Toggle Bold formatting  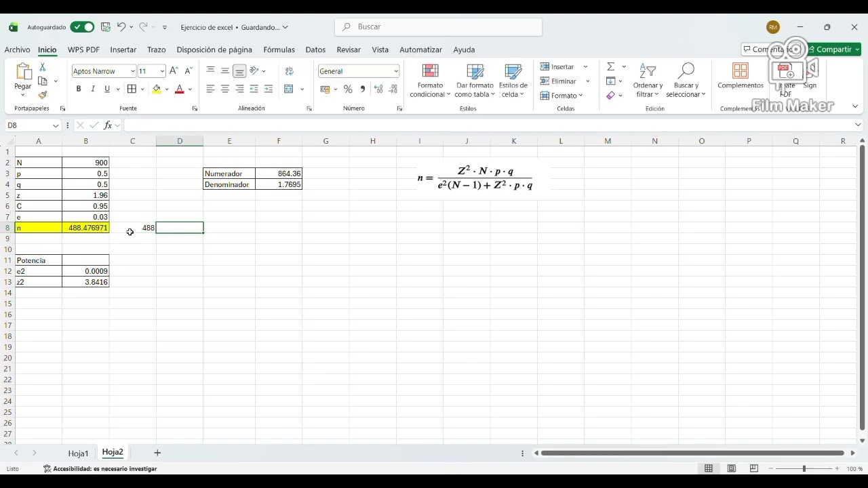pyautogui.click(x=79, y=89)
